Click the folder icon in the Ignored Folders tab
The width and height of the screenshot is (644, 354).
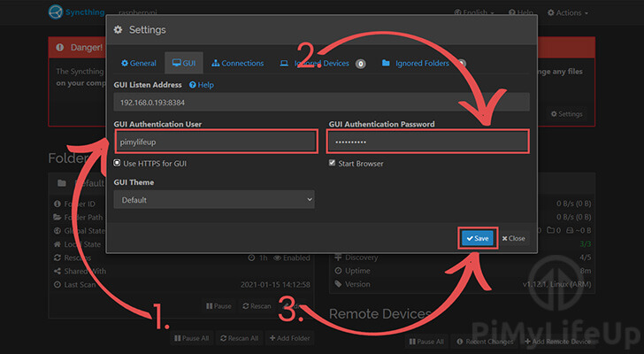386,63
